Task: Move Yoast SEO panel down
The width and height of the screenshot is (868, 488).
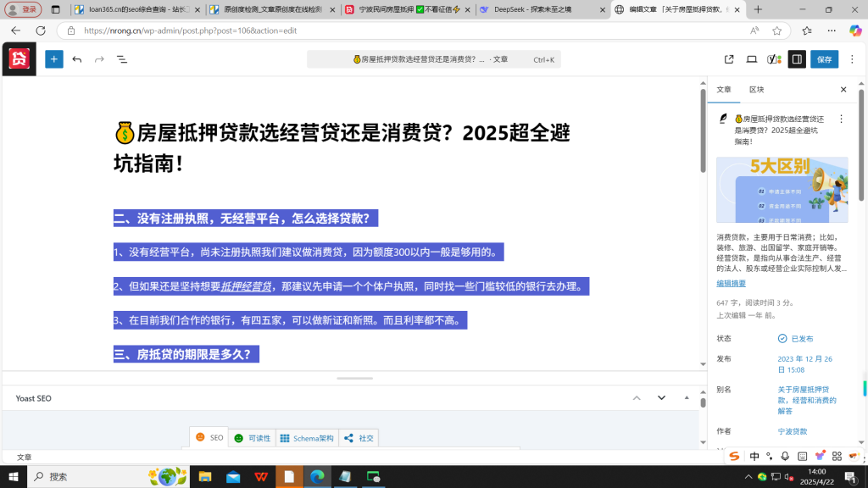Action: pos(661,398)
